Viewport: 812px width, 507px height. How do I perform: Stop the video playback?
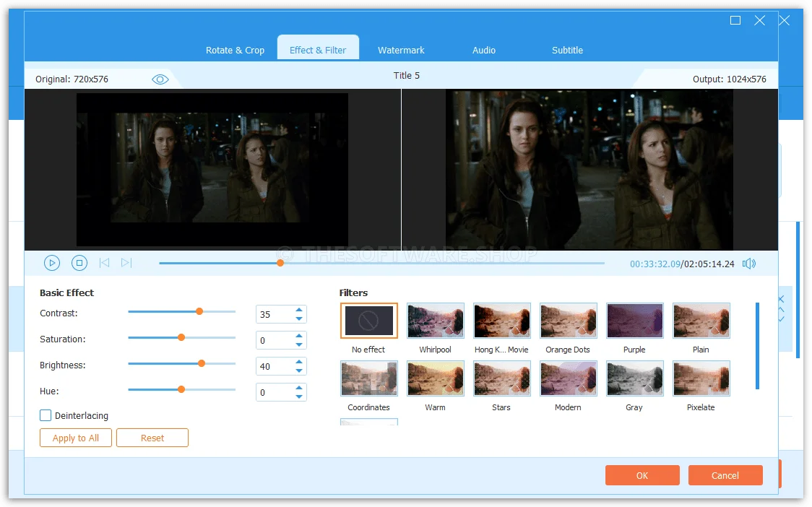[x=79, y=263]
